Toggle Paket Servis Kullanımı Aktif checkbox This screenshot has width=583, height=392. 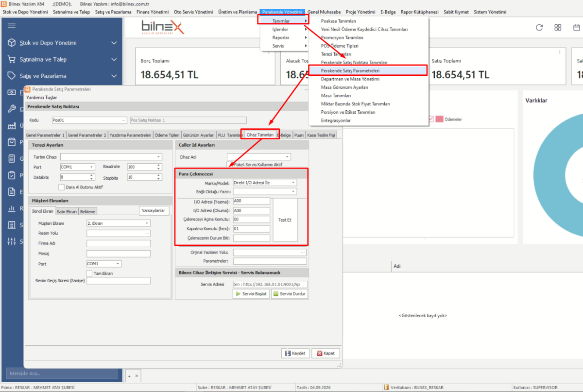point(230,164)
